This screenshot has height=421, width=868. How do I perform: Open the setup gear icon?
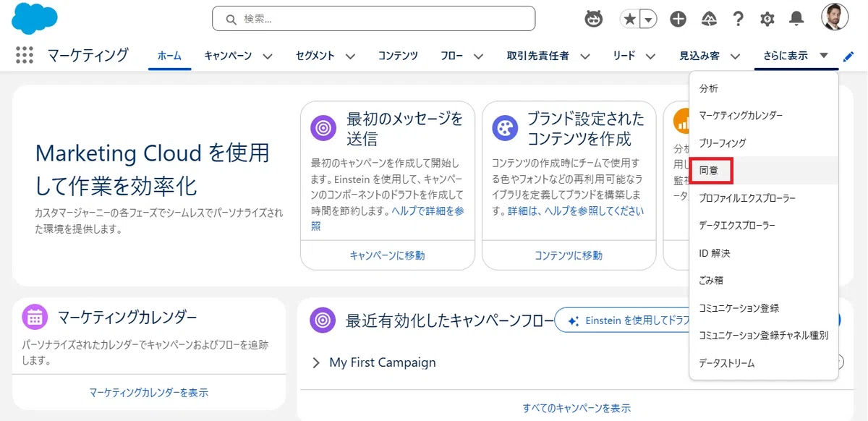pyautogui.click(x=767, y=19)
